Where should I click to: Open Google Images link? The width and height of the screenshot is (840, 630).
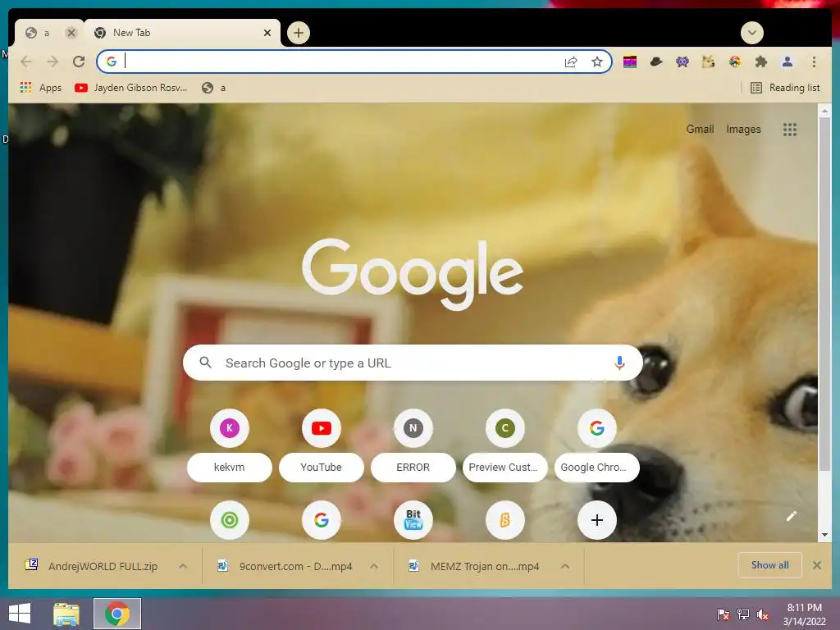[x=743, y=129]
